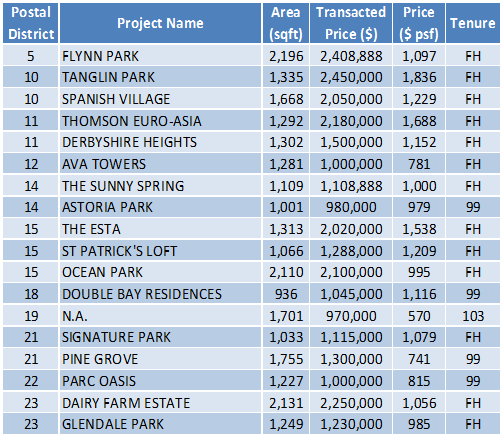Click the 970,000 transacted price
502x437 pixels.
pos(351,316)
